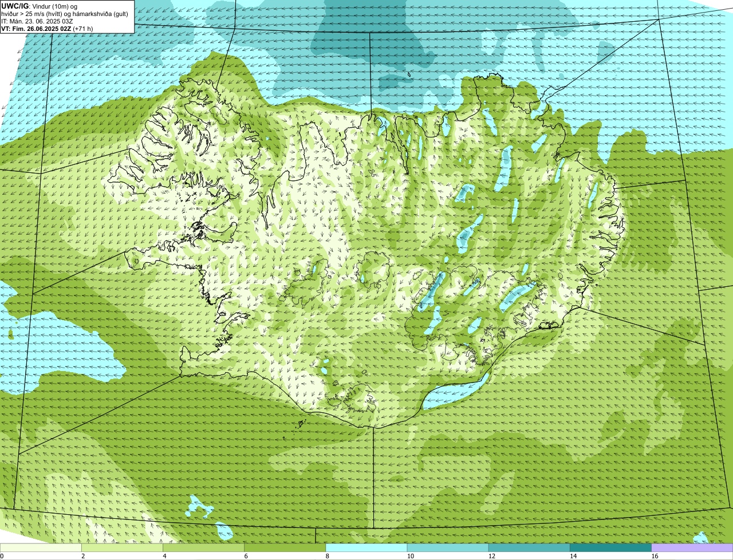Click the 'UWC/IG: Vindur (10m) og' title line
The image size is (733, 560).
(x=39, y=6)
